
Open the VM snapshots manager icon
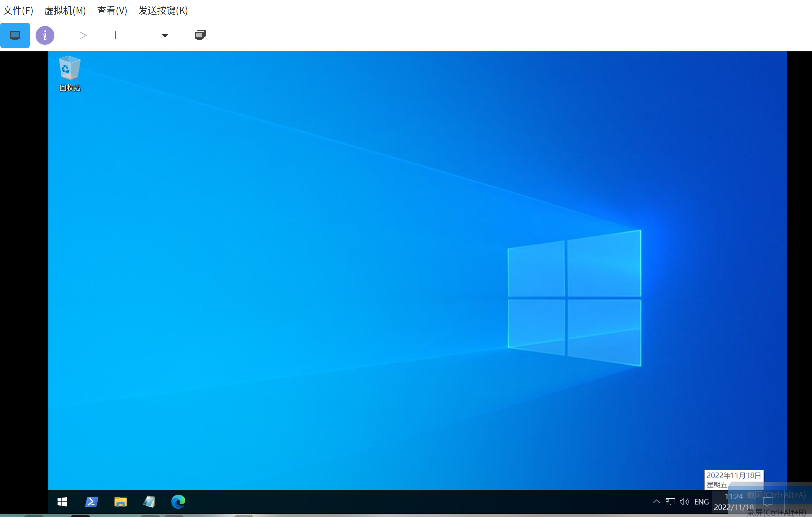200,35
